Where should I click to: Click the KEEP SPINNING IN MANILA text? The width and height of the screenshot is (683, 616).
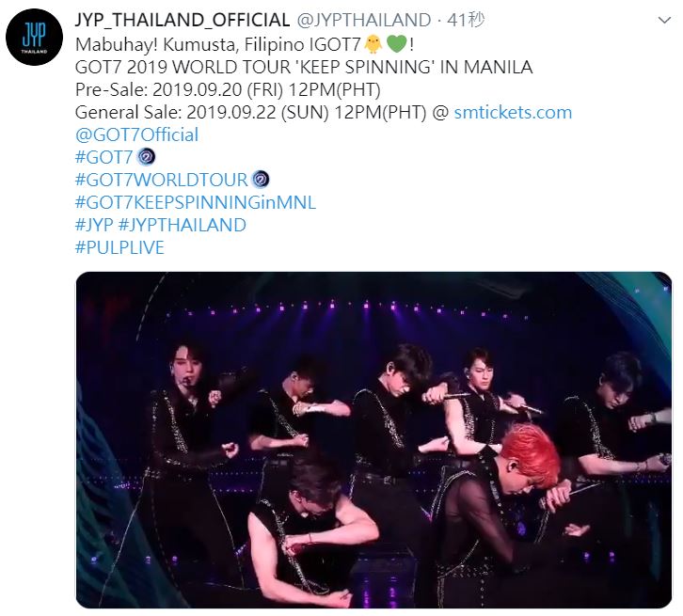[x=416, y=67]
